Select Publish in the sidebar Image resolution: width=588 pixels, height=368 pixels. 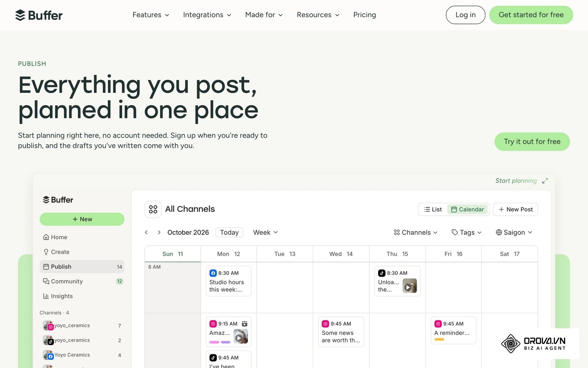[x=82, y=267]
